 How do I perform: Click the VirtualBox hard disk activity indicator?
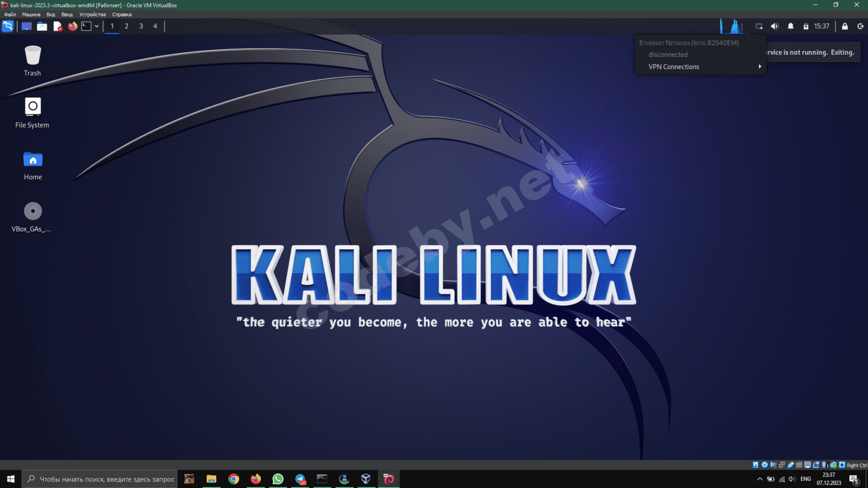point(756,465)
